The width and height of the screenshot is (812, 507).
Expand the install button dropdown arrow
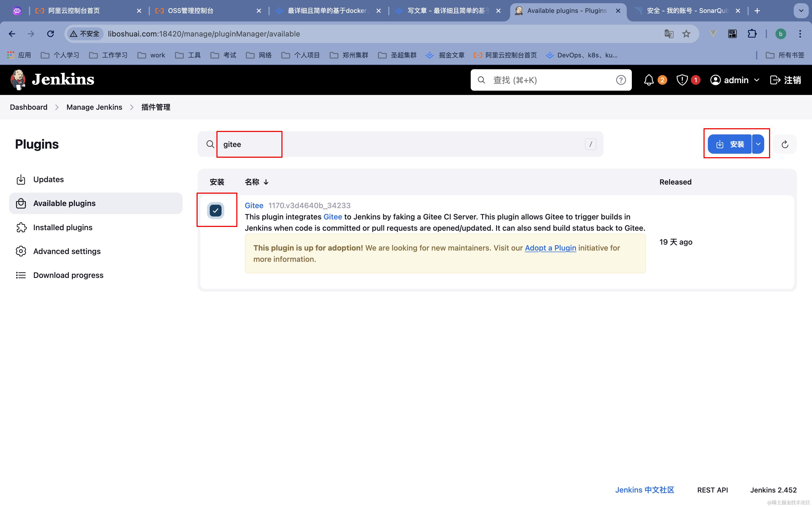pos(758,144)
